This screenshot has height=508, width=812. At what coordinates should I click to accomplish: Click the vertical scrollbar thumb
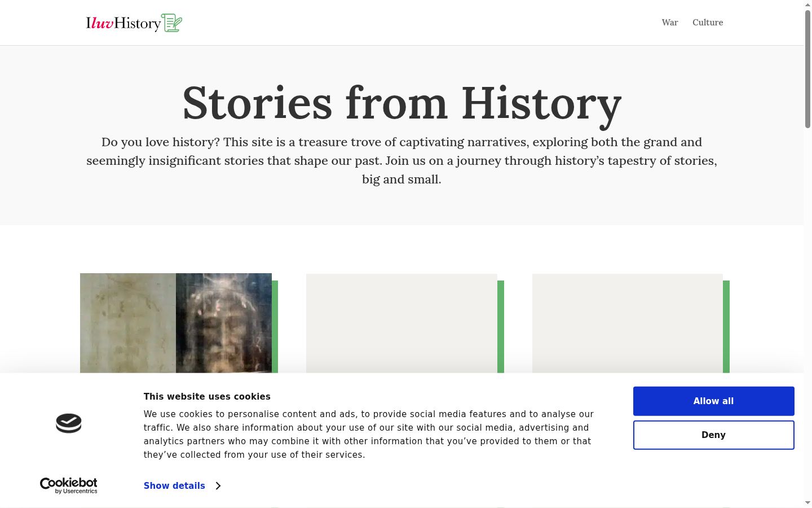tap(807, 69)
